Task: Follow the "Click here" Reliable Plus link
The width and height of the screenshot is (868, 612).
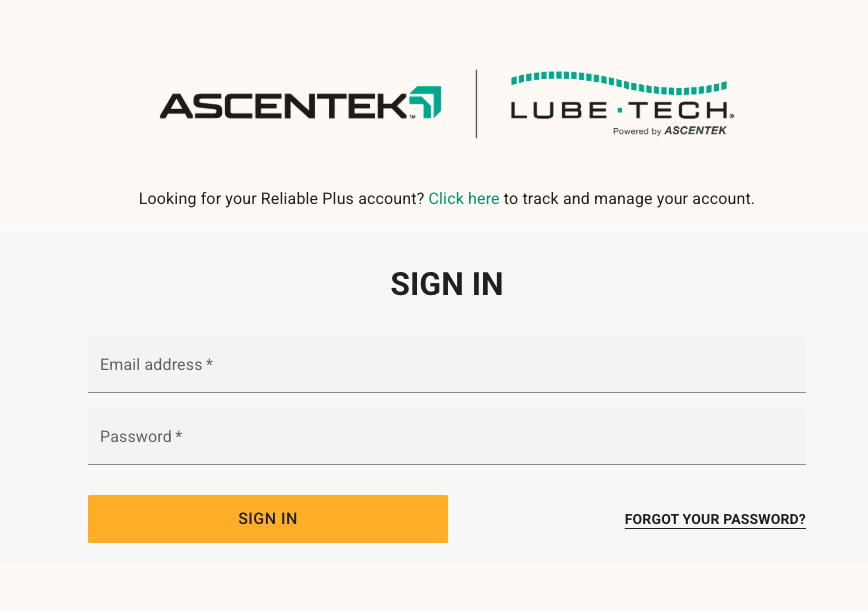Action: [x=464, y=199]
